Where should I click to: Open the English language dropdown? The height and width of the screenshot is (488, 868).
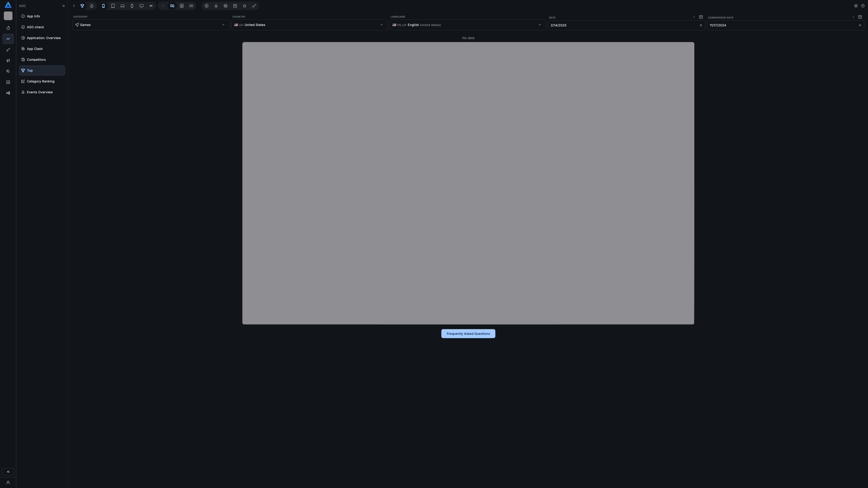coord(467,25)
